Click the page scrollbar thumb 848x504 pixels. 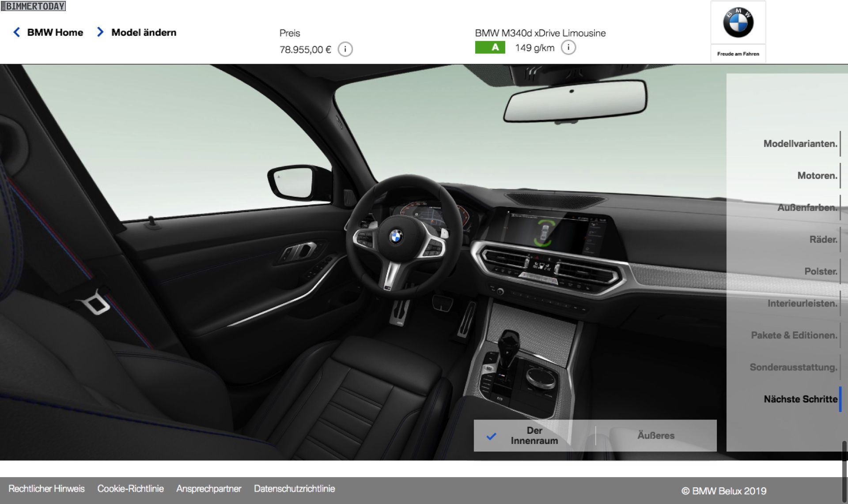coord(844,472)
